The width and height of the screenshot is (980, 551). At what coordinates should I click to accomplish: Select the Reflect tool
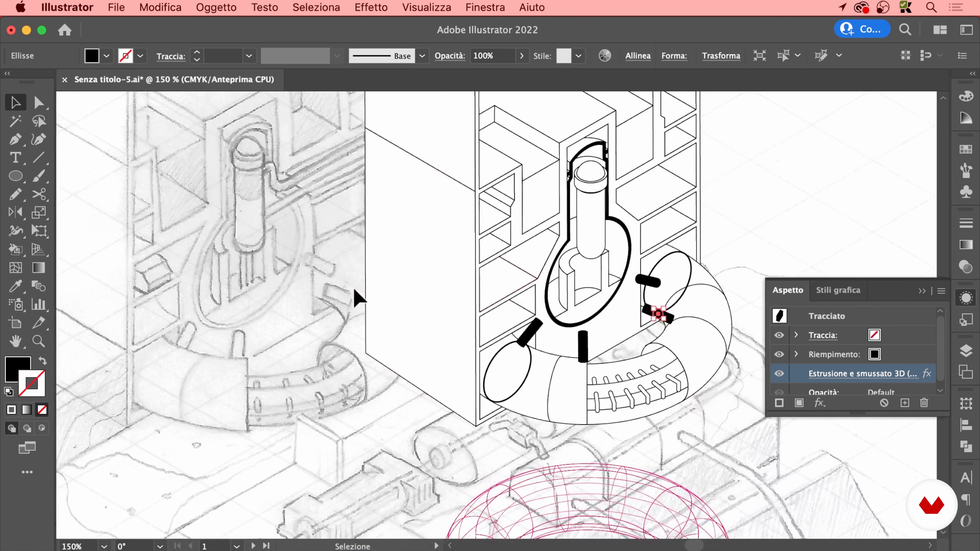[15, 212]
